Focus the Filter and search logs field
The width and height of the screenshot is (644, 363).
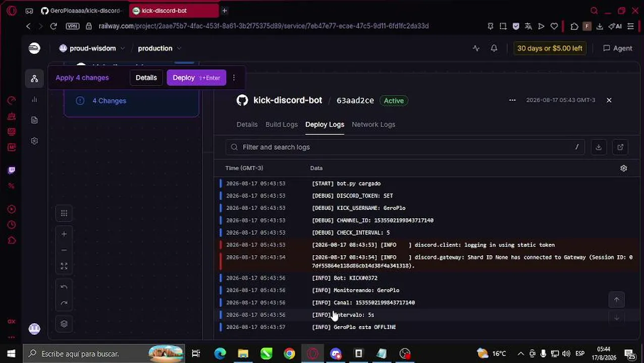405,147
